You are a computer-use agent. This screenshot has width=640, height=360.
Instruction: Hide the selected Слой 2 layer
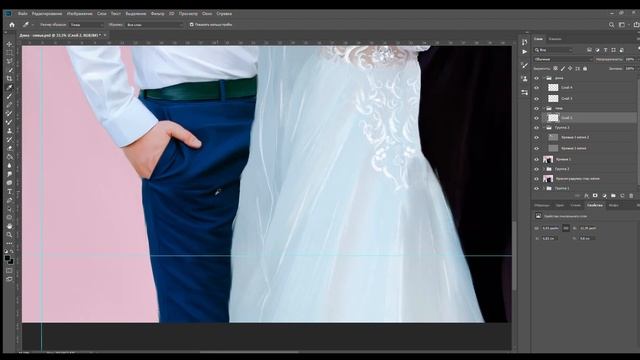pyautogui.click(x=537, y=118)
